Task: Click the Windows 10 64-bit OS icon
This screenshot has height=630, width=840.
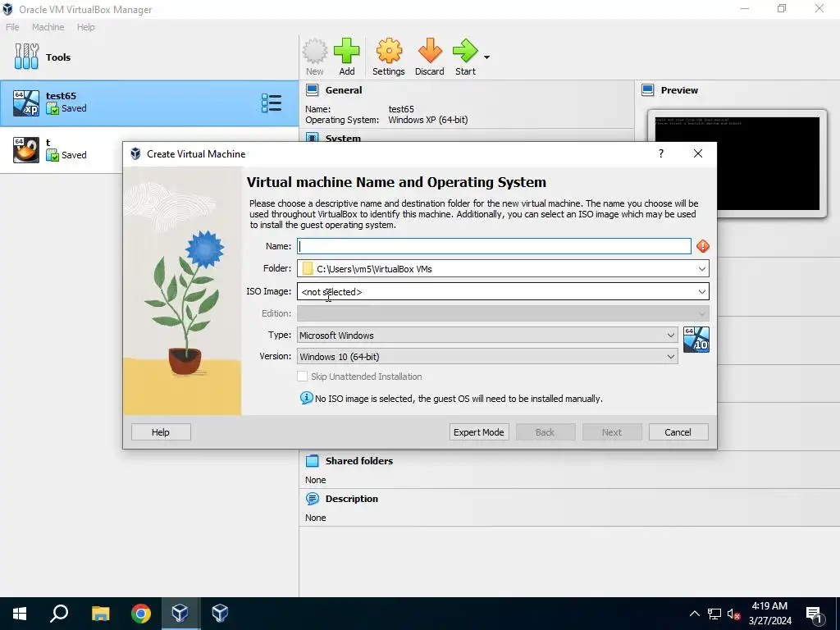Action: (x=696, y=340)
